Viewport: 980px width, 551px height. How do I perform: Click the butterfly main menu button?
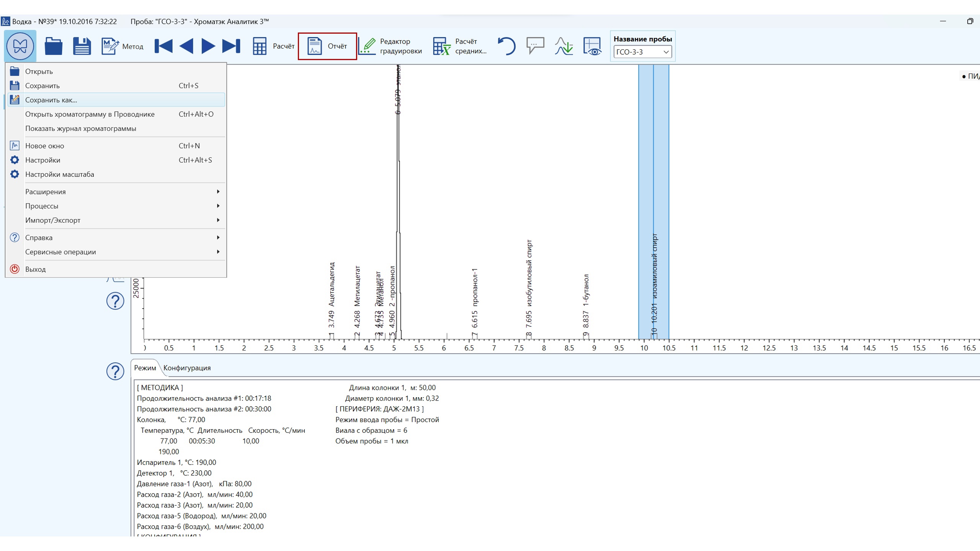pos(20,46)
